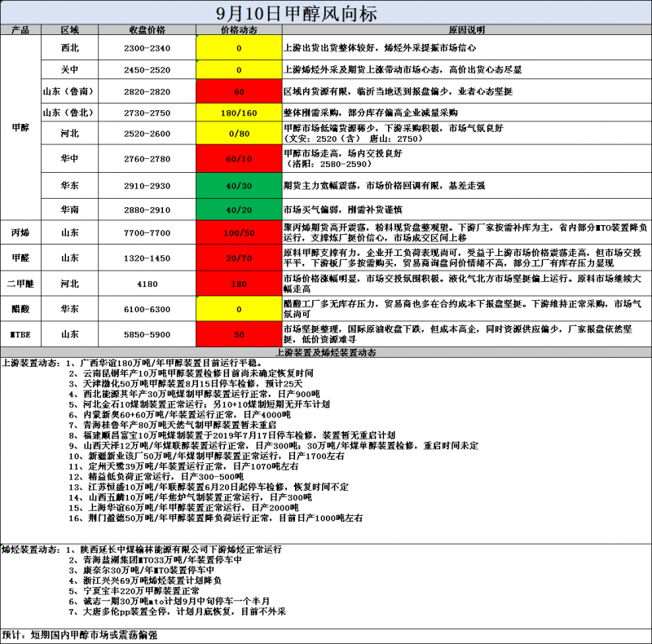Select price cell '2910-2930'

tap(148, 186)
